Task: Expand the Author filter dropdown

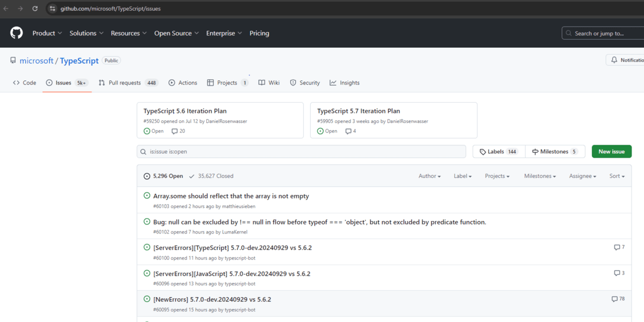Action: coord(430,176)
